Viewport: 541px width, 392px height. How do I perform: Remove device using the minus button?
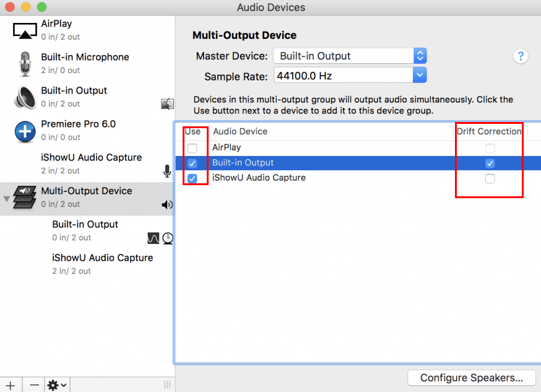(x=35, y=385)
